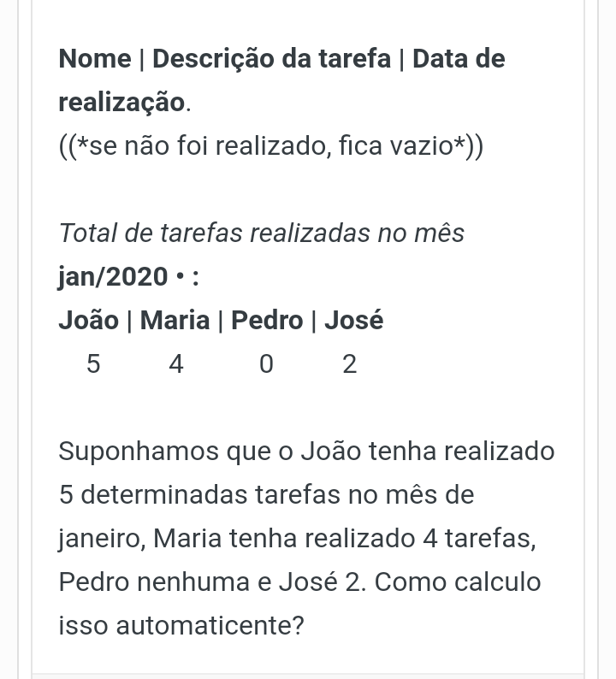The height and width of the screenshot is (679, 616).
Task: Click the number 5 under João
Action: pos(93,363)
